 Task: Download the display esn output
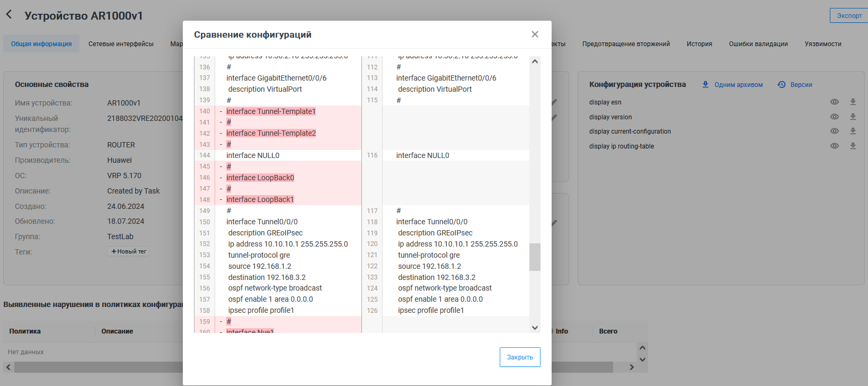(853, 102)
